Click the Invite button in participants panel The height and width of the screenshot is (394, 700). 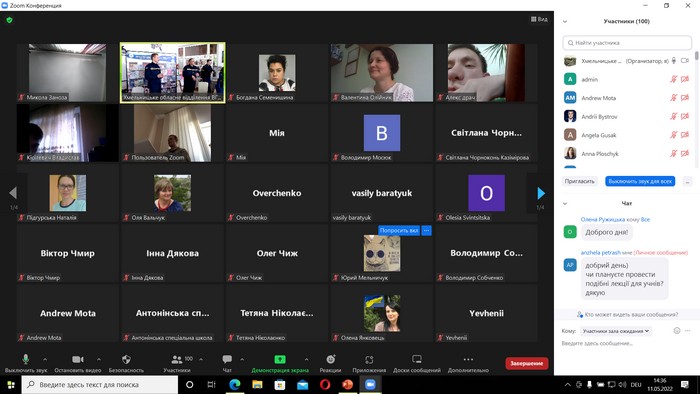pos(579,182)
